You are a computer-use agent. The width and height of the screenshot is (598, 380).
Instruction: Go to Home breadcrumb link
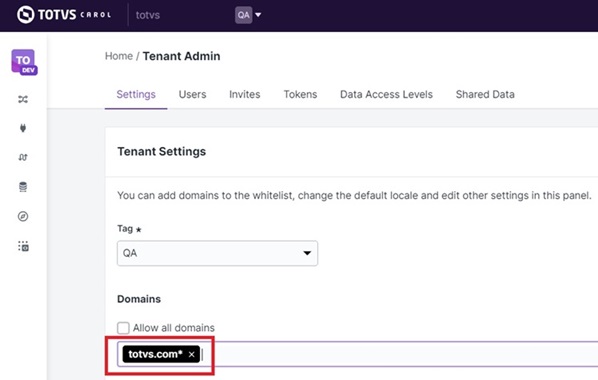click(119, 56)
